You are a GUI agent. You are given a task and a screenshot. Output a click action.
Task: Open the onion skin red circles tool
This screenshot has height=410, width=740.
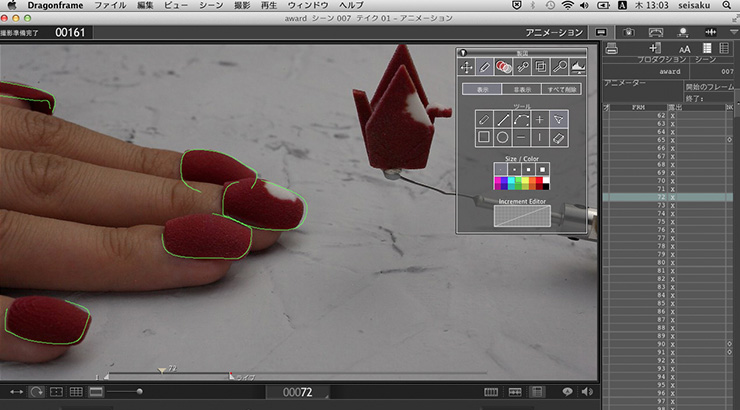tap(503, 67)
